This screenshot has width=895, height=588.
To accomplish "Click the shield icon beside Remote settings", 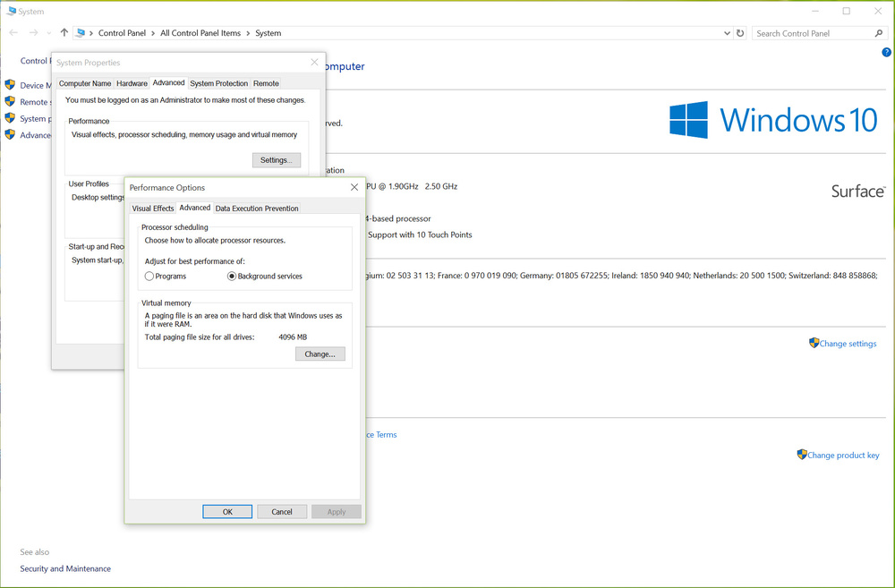I will pyautogui.click(x=10, y=102).
